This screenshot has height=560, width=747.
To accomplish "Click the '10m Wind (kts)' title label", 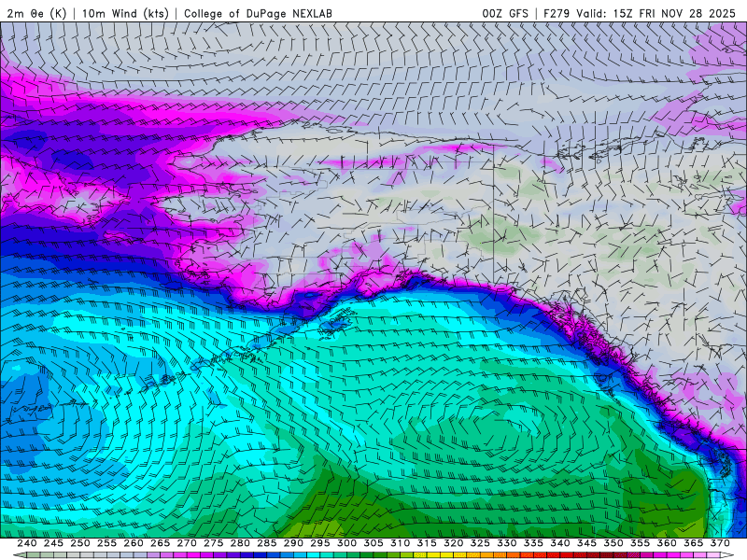I will pos(125,13).
